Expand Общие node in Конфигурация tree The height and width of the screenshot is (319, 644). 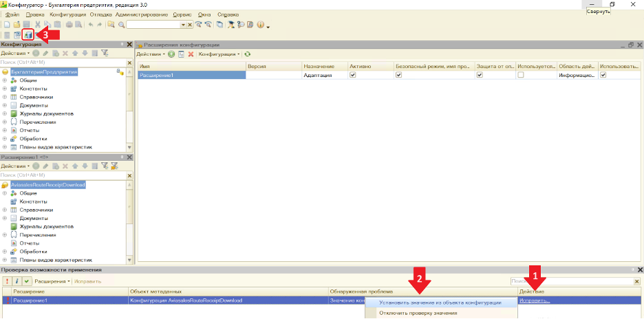click(5, 80)
